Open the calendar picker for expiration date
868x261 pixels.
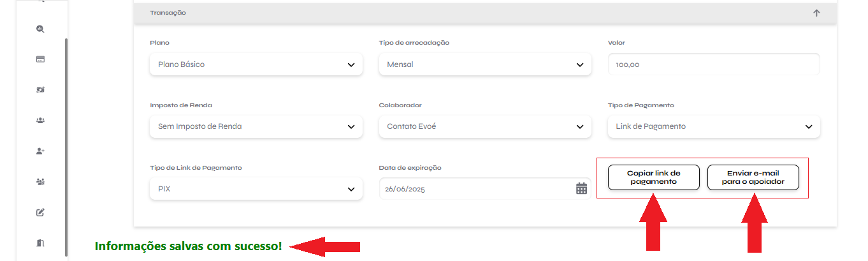pyautogui.click(x=581, y=188)
